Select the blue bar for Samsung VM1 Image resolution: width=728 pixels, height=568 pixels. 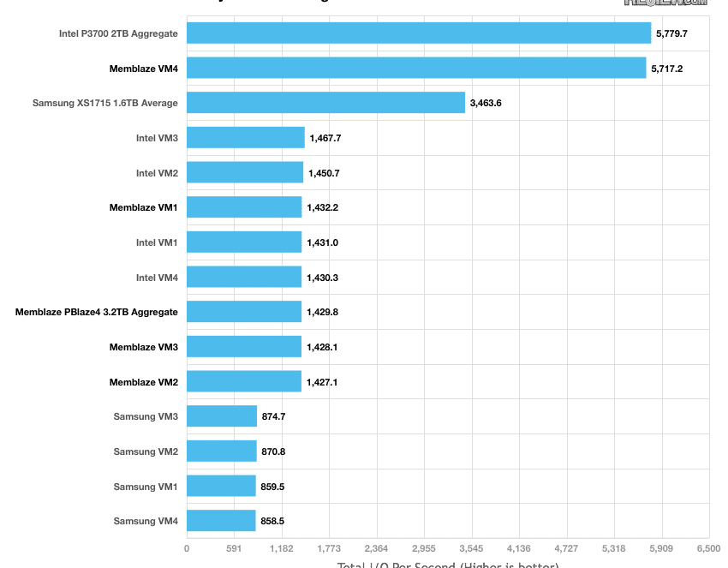point(221,486)
